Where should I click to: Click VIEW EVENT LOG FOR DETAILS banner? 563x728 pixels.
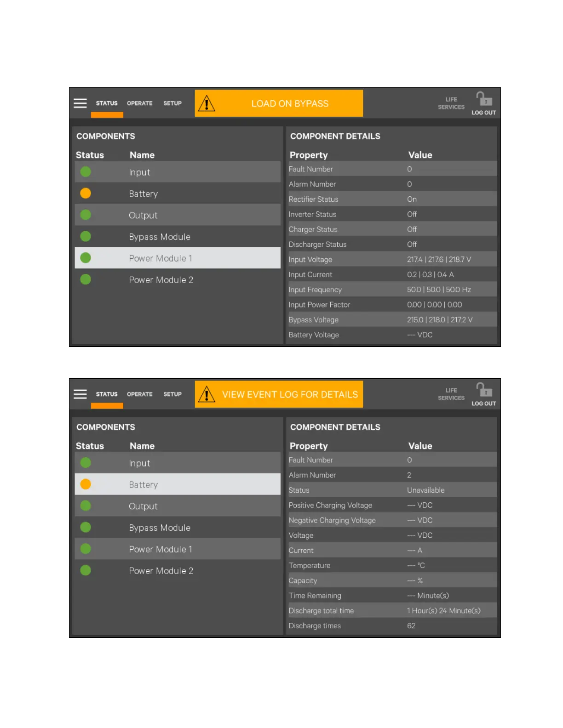coord(279,394)
